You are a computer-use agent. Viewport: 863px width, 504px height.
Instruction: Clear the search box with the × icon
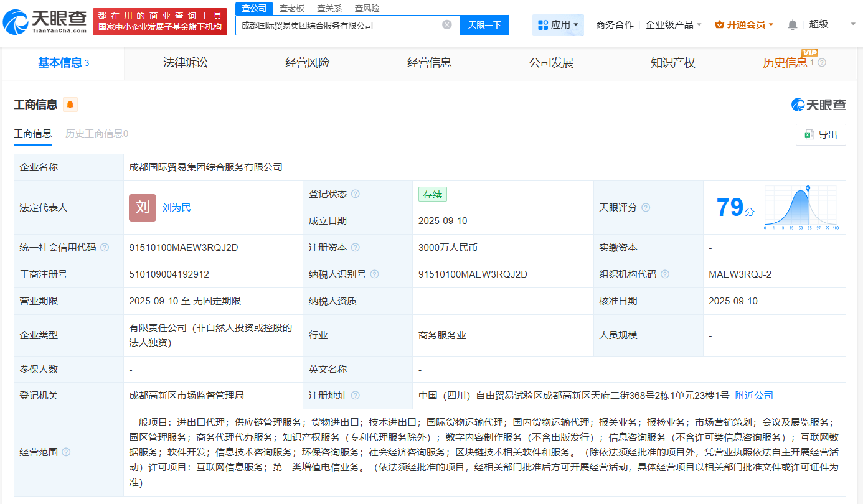tap(446, 25)
